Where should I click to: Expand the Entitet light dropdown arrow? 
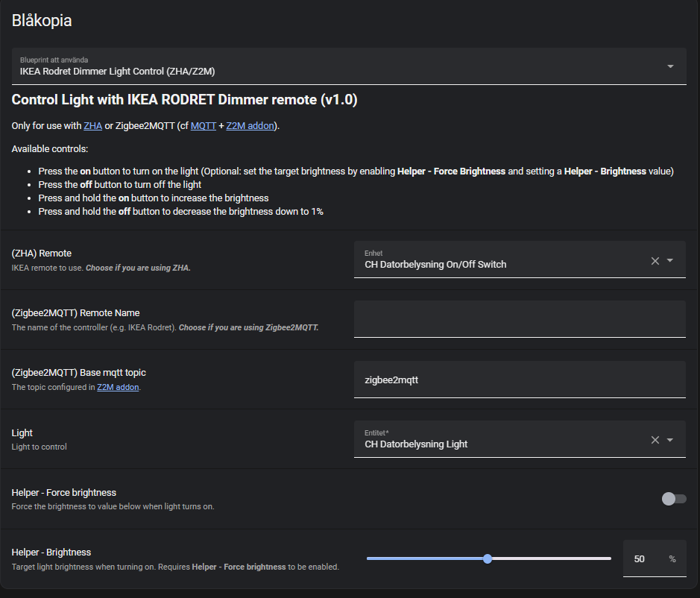[670, 440]
